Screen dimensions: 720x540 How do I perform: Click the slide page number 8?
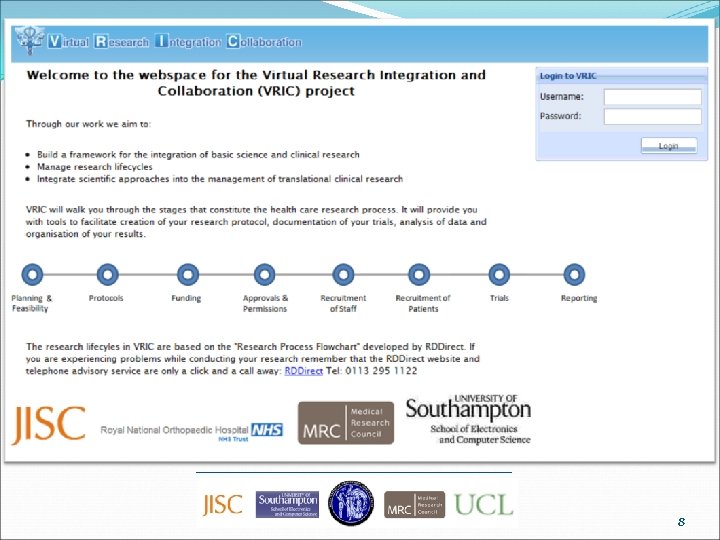point(681,522)
